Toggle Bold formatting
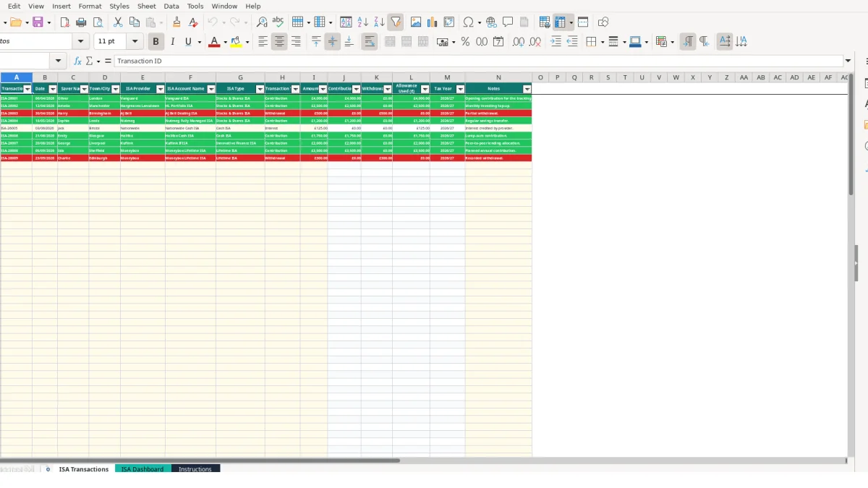The height and width of the screenshot is (488, 868). [156, 42]
